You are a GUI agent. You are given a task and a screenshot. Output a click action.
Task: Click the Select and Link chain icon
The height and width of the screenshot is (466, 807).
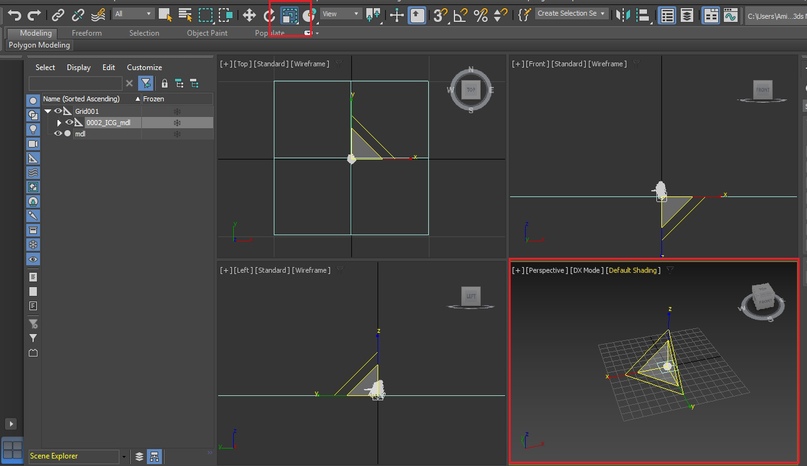[x=58, y=15]
